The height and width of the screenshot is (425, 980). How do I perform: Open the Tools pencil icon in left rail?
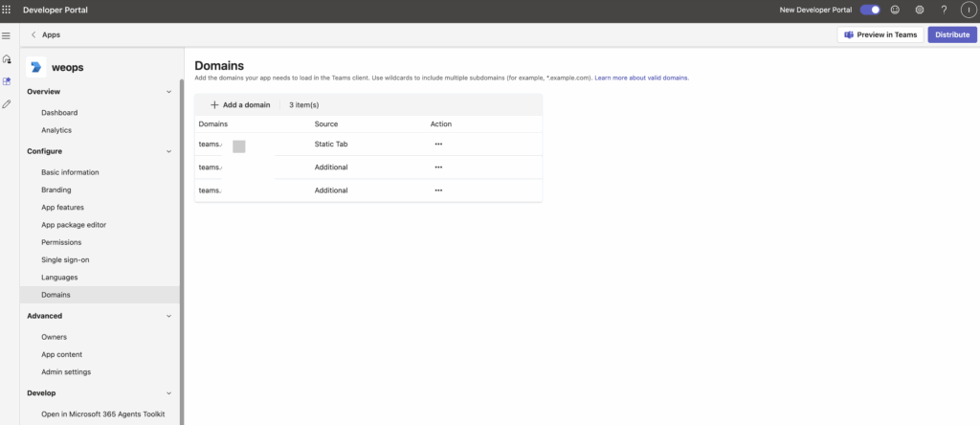pos(7,103)
